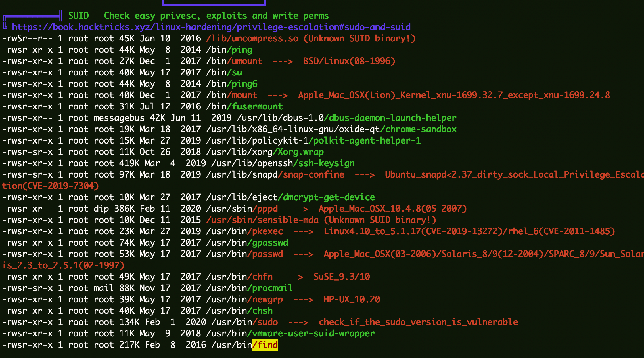Click the fusermount binary name
The image size is (644, 358).
[x=257, y=107]
